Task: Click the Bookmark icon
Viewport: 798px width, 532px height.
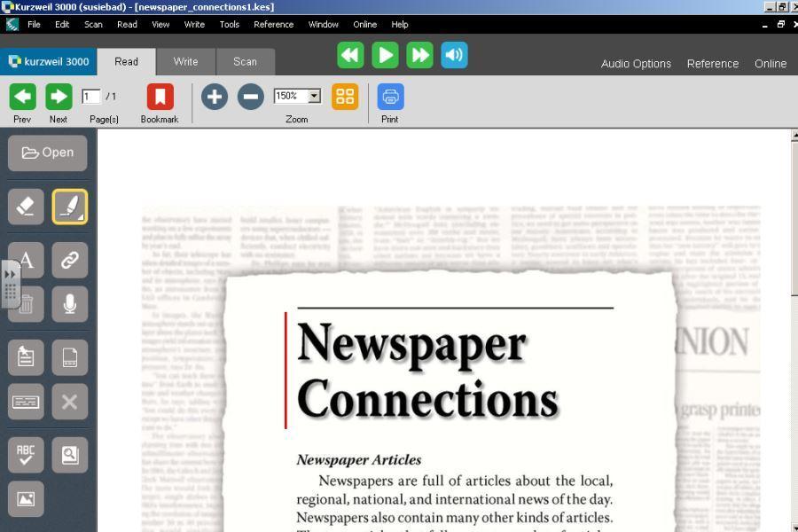Action: tap(160, 97)
